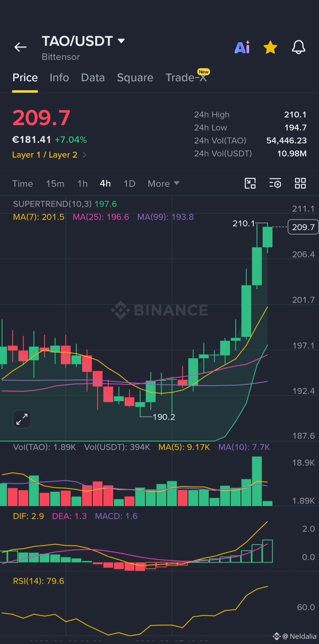Click the 24h High value 210.1

295,115
